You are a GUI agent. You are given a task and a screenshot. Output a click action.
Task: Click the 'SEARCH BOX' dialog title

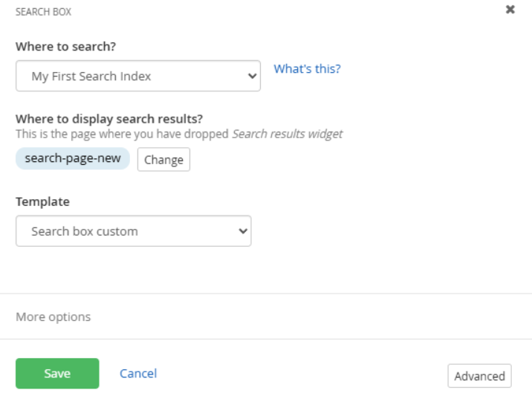point(43,12)
